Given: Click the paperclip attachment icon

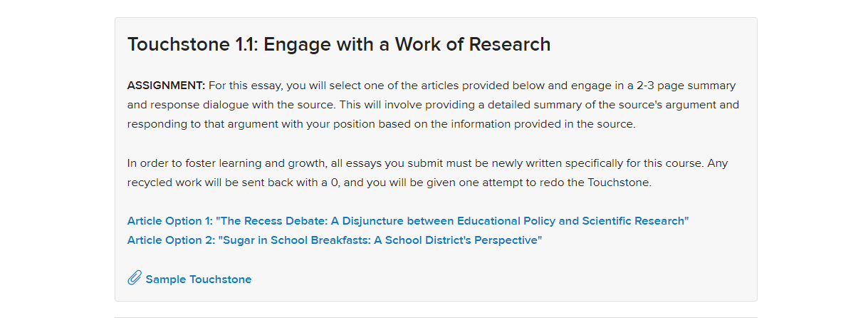Looking at the screenshot, I should click(x=135, y=278).
